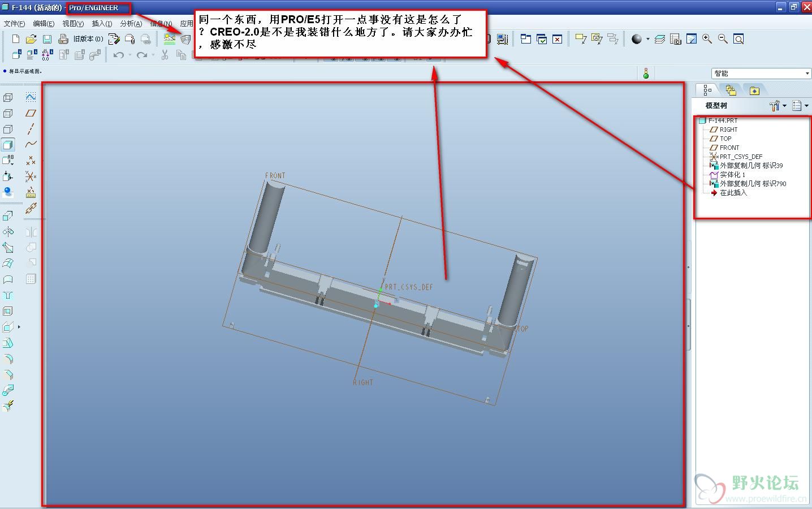Click the Shell tool icon
The height and width of the screenshot is (509, 812).
click(x=8, y=311)
